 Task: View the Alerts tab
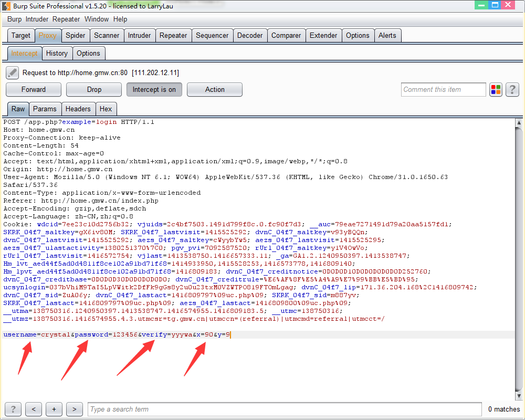[x=387, y=36]
